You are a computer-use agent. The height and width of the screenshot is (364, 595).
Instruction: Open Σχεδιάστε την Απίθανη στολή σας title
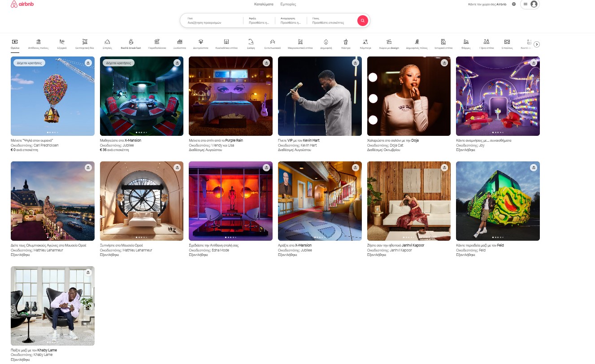(213, 245)
